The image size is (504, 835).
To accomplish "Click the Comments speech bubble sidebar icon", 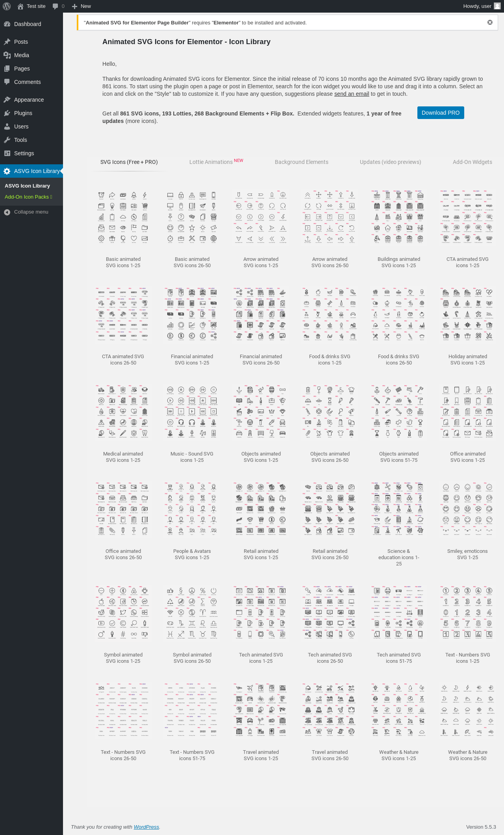I will pos(7,82).
